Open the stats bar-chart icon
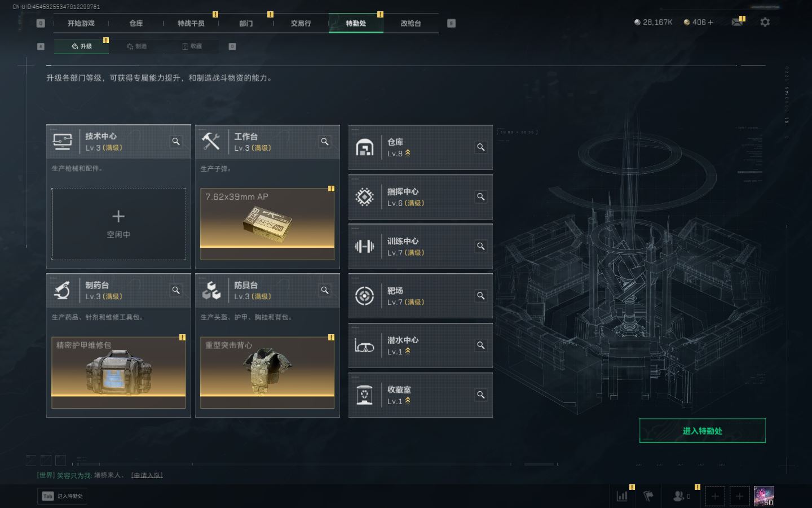This screenshot has height=508, width=812. click(x=623, y=496)
